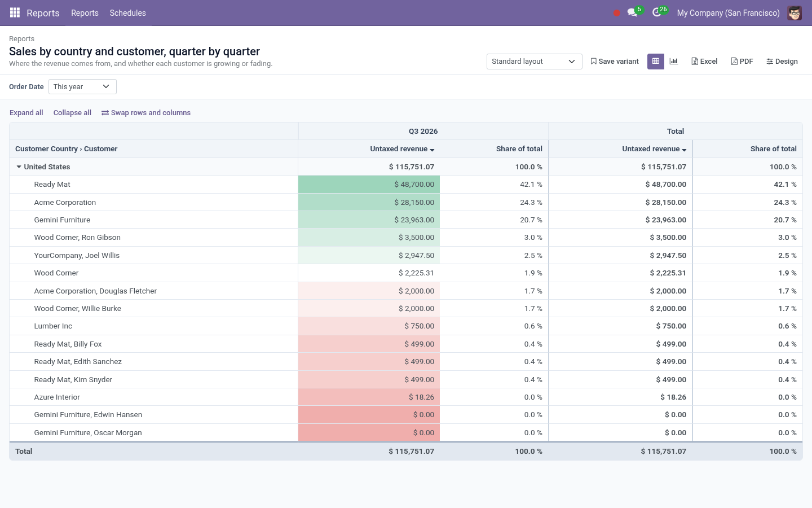Switch to chart view icon
This screenshot has width=812, height=508.
coord(674,61)
